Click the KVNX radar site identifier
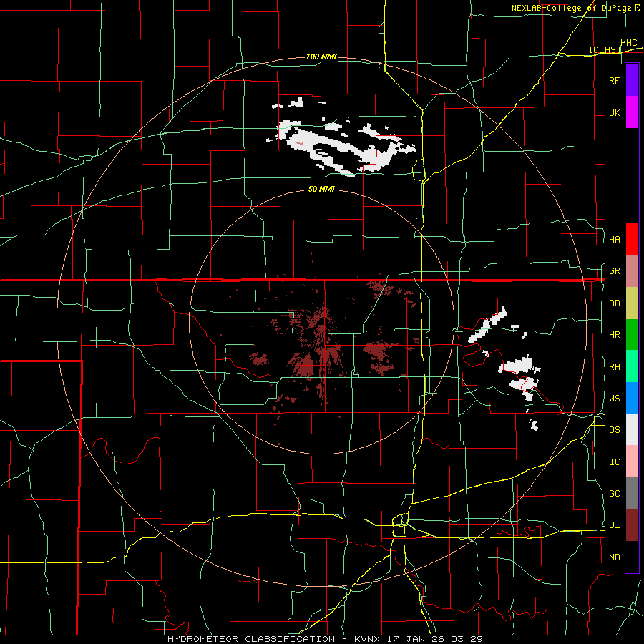The width and height of the screenshot is (644, 644). (369, 639)
